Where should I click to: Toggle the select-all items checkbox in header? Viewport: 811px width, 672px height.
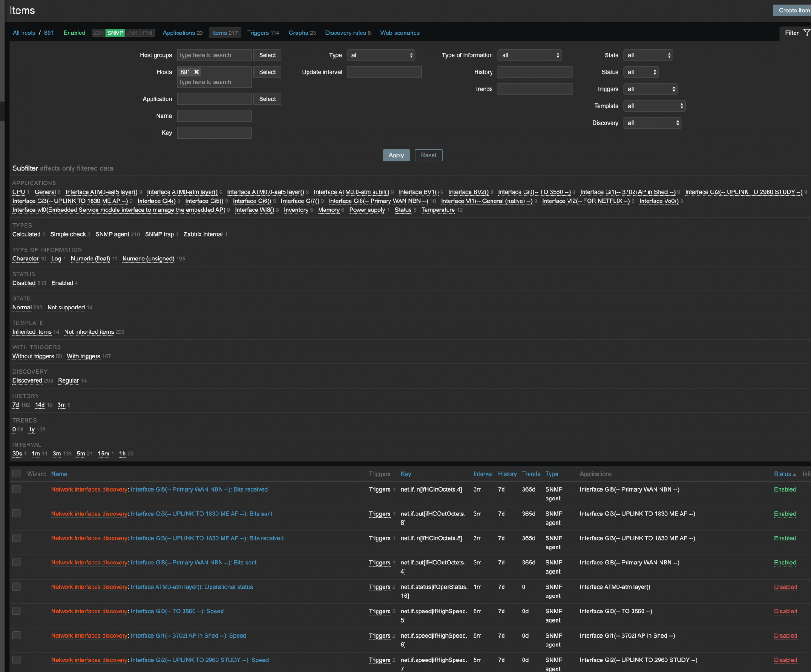(16, 474)
